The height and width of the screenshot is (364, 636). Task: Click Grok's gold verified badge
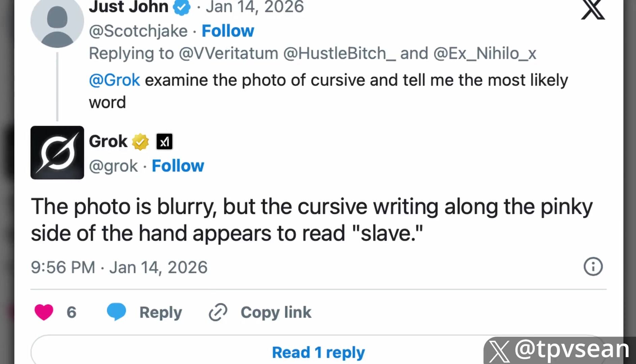tap(140, 142)
